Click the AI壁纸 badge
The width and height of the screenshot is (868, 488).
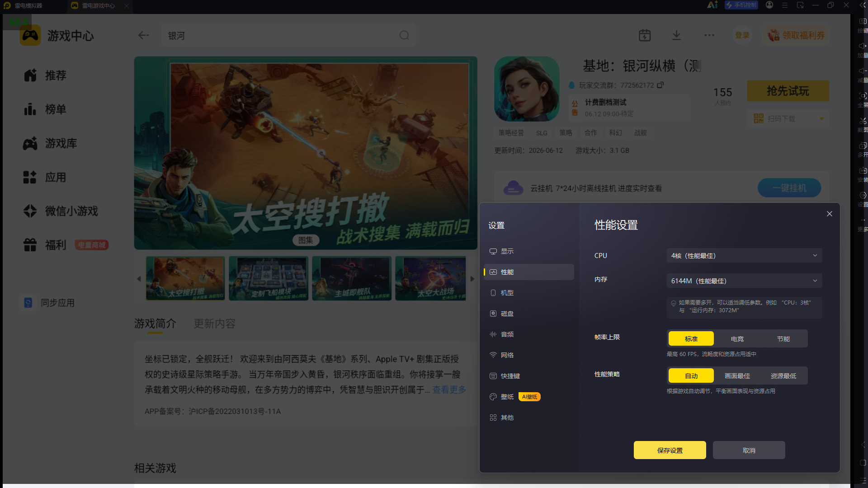[529, 397]
